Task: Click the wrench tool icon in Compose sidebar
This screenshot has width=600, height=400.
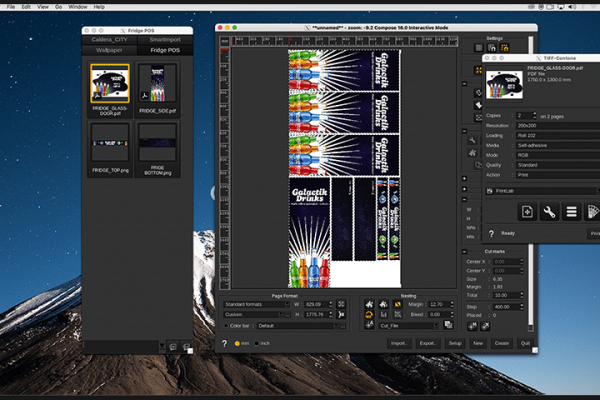Action: 472,141
